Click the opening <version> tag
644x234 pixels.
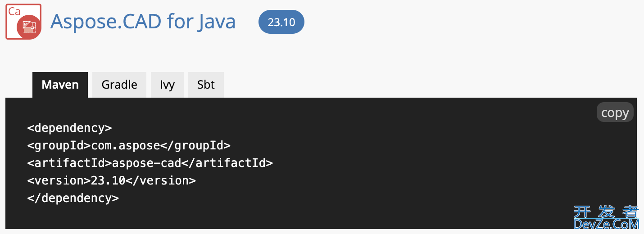click(x=59, y=180)
